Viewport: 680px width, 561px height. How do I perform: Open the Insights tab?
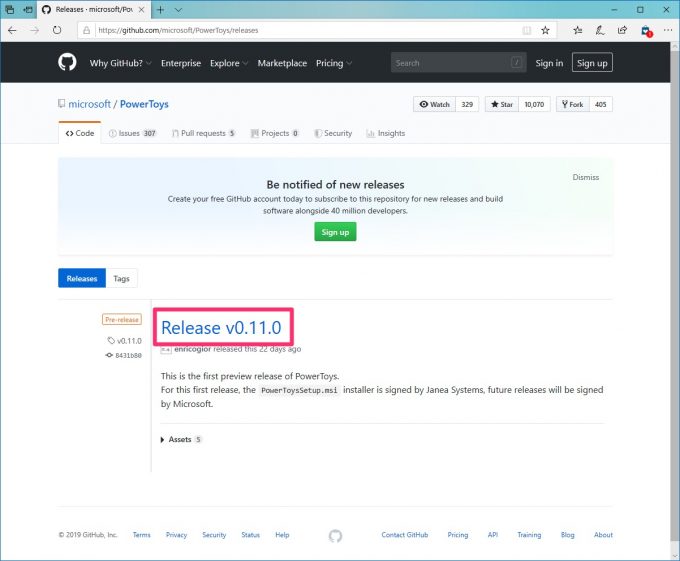coord(386,133)
